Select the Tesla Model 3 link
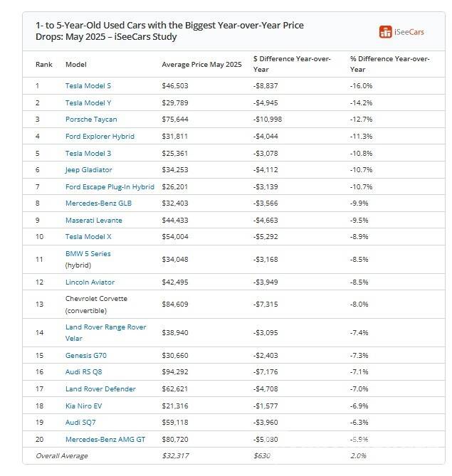Viewport: 452px width, 476px height. pyautogui.click(x=88, y=153)
